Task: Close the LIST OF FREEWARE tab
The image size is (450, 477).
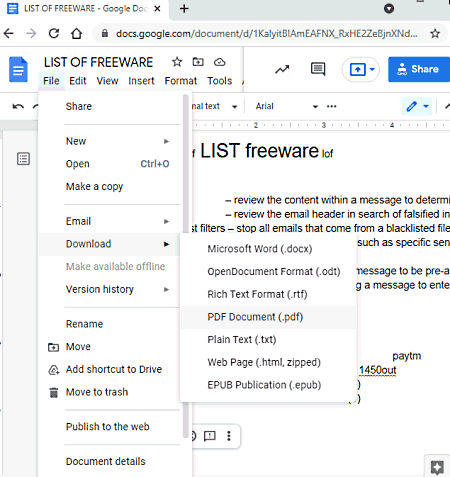Action: 157,9
